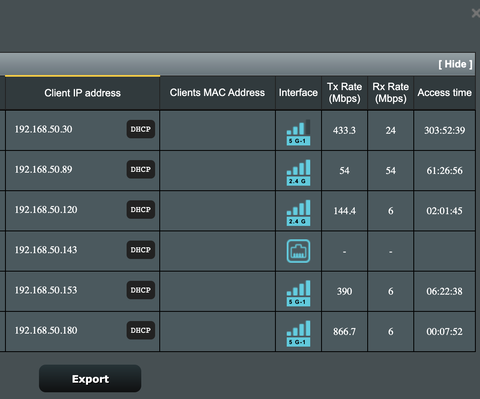Click the DHCP badge for 192.168.50.89
This screenshot has height=399, width=480.
pyautogui.click(x=141, y=169)
